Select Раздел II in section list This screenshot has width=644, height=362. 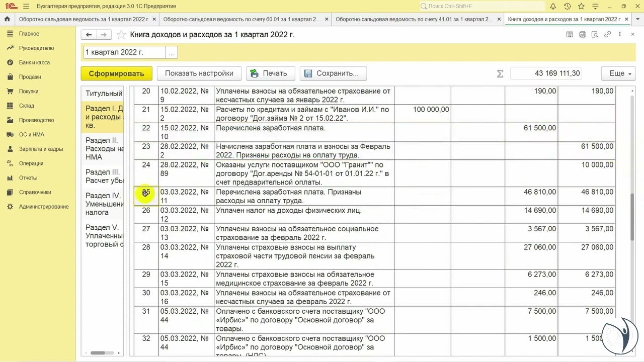coord(104,149)
